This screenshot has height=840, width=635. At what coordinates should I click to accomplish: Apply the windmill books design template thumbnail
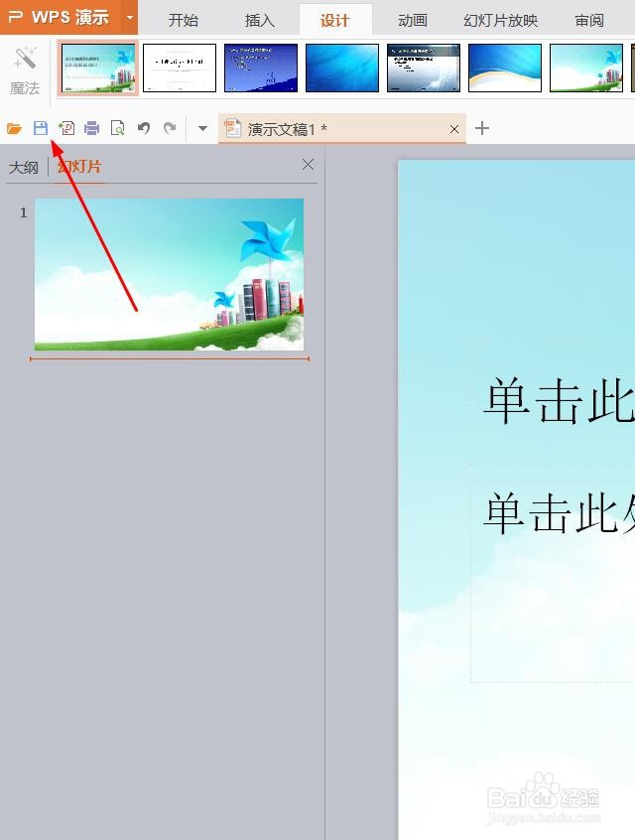pyautogui.click(x=98, y=69)
